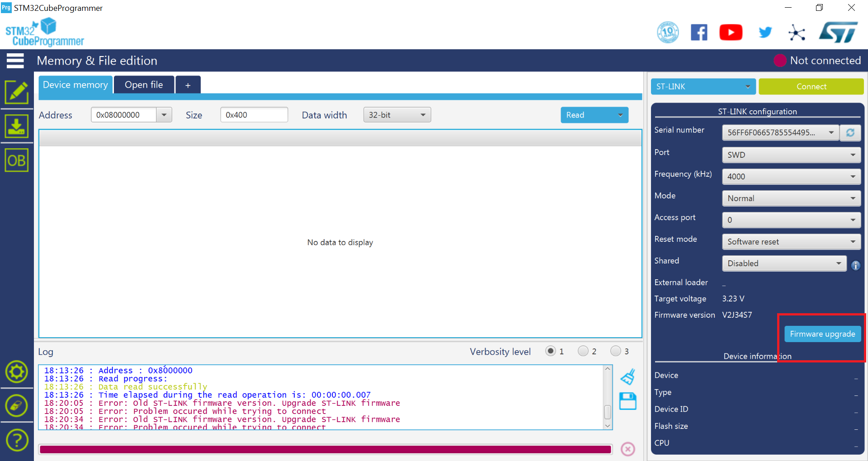Open Erasing & Programming download icon
The height and width of the screenshot is (461, 868).
[x=17, y=126]
